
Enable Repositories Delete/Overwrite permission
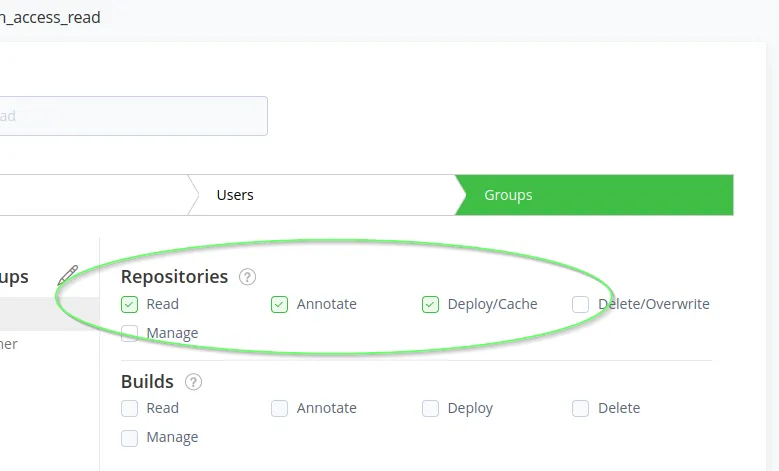coord(580,304)
